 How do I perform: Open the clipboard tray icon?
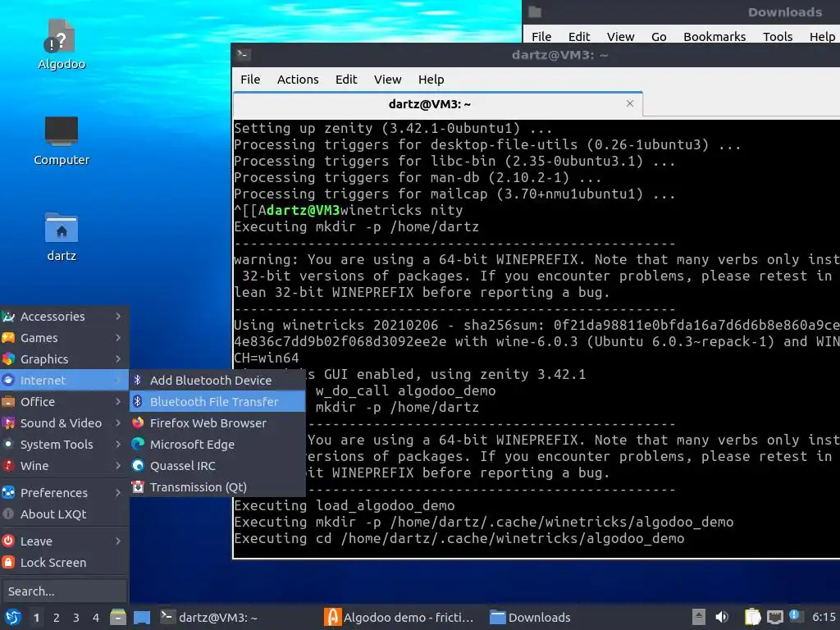coord(752,617)
